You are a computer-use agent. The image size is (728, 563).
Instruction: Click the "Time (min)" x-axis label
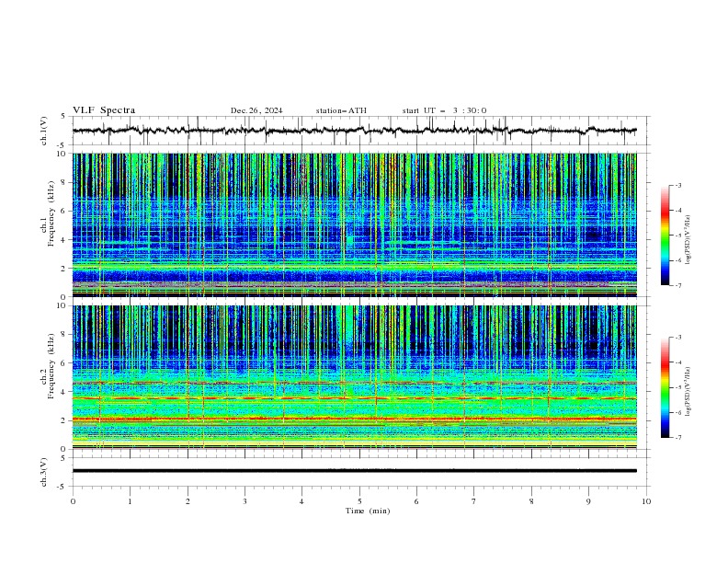(368, 511)
